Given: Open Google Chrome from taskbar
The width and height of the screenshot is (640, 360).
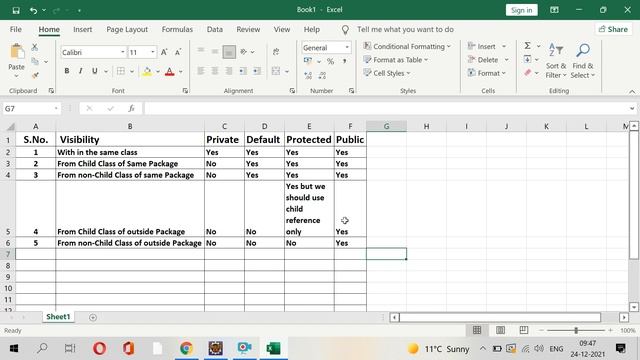Looking at the screenshot, I should tap(186, 348).
